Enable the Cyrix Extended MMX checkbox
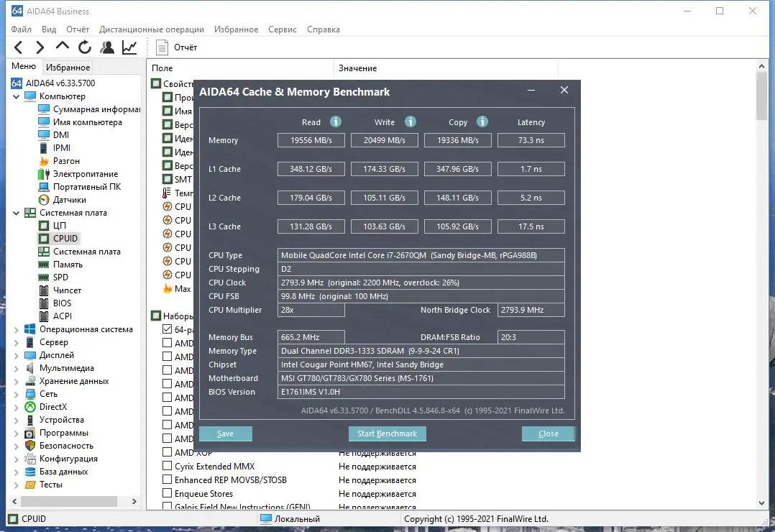Viewport: 775px width, 532px height. tap(168, 466)
